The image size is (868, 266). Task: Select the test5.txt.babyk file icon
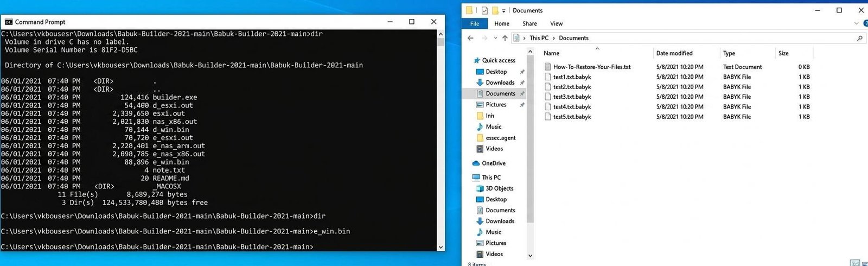(x=548, y=117)
